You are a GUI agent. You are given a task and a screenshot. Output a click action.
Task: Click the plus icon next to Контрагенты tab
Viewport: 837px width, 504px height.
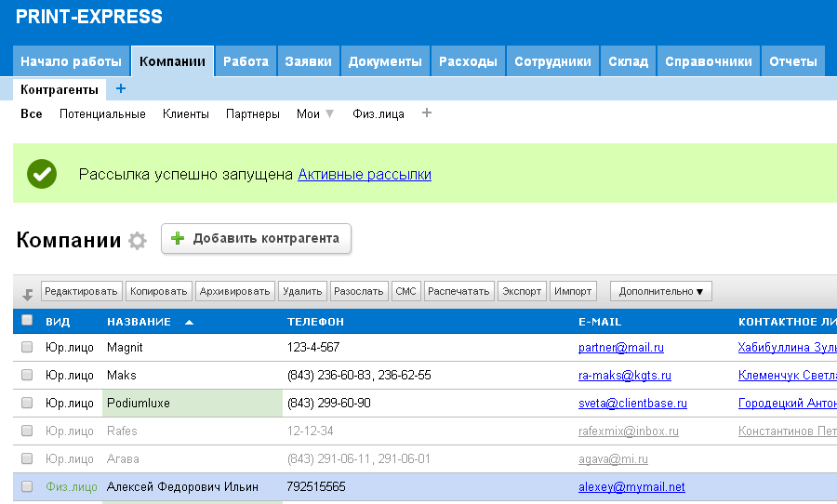121,89
